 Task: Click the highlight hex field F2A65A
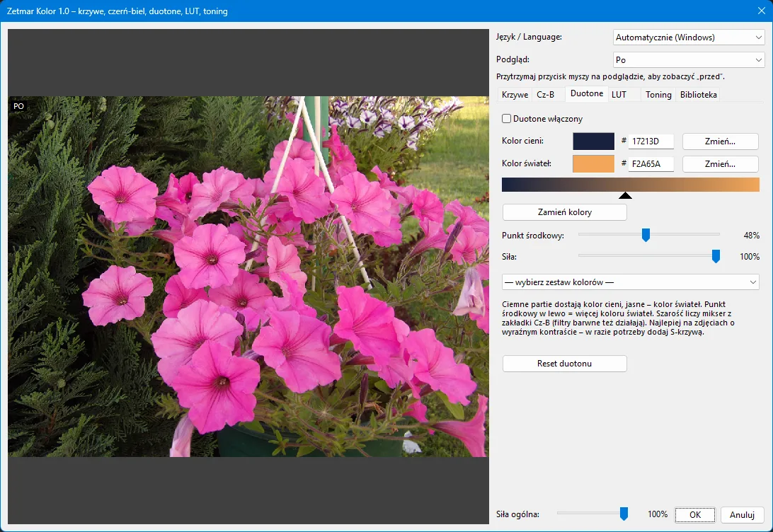(651, 164)
